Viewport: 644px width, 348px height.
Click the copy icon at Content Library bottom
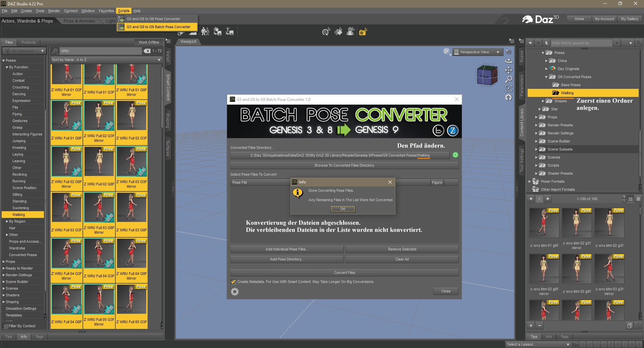pyautogui.click(x=630, y=326)
